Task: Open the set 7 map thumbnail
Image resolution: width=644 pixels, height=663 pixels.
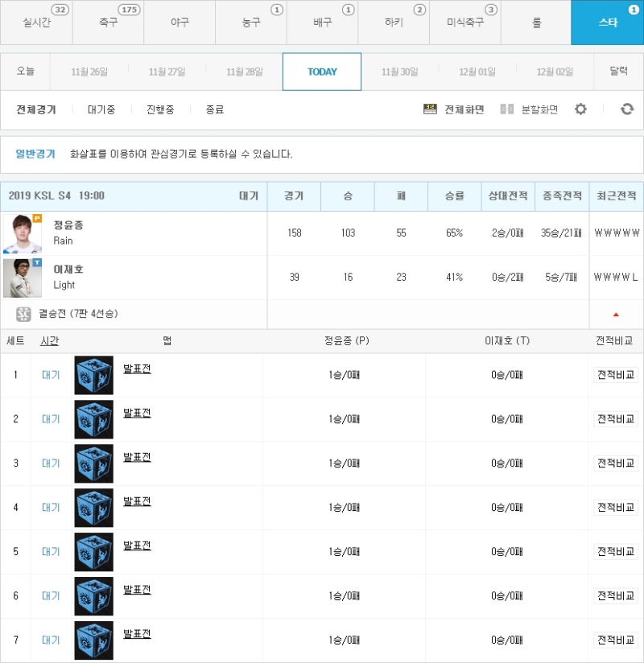Action: coord(94,640)
